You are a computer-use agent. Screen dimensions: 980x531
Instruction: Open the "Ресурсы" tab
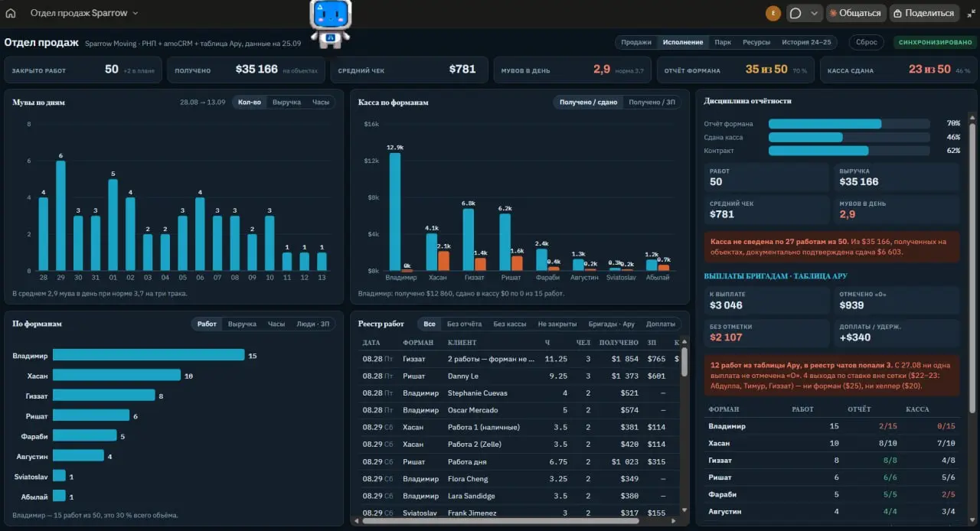[x=756, y=43]
